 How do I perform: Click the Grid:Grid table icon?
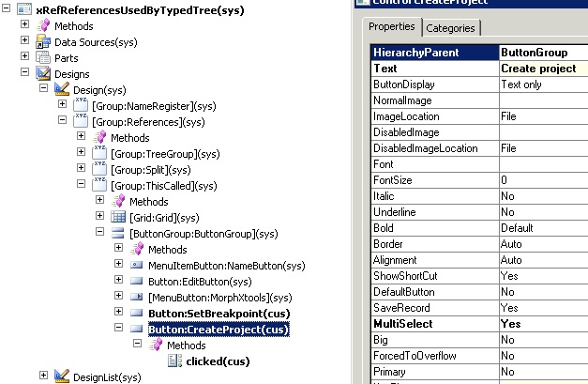[118, 217]
